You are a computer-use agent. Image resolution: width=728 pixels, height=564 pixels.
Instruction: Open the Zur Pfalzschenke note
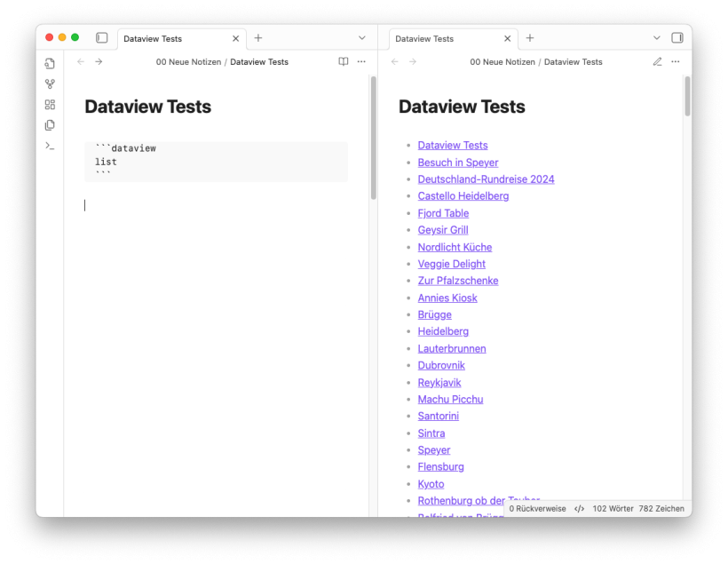click(458, 281)
